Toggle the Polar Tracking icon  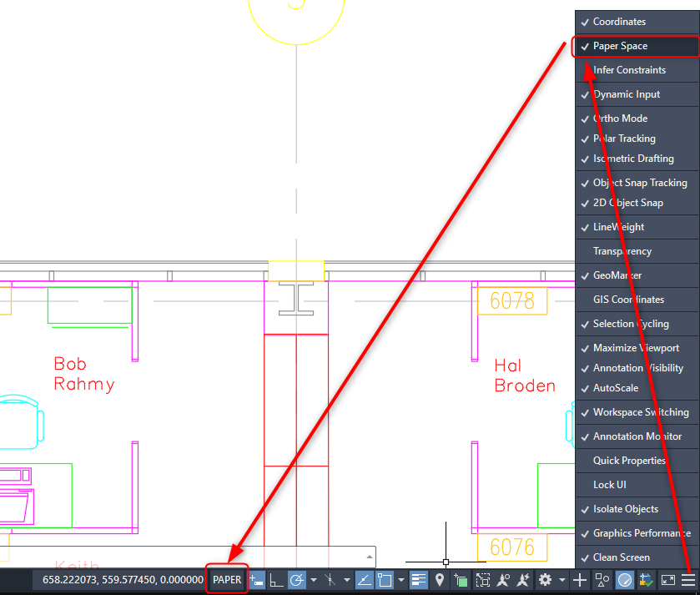pyautogui.click(x=297, y=579)
